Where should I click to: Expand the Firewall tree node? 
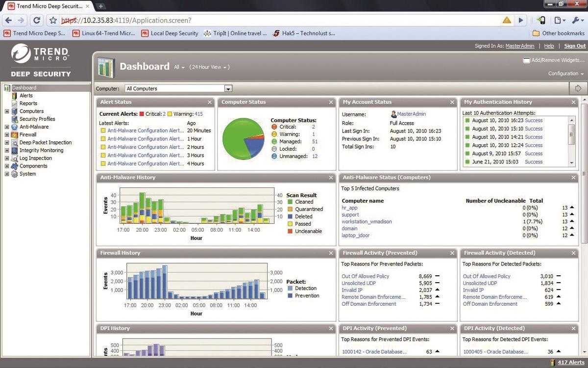[7, 135]
